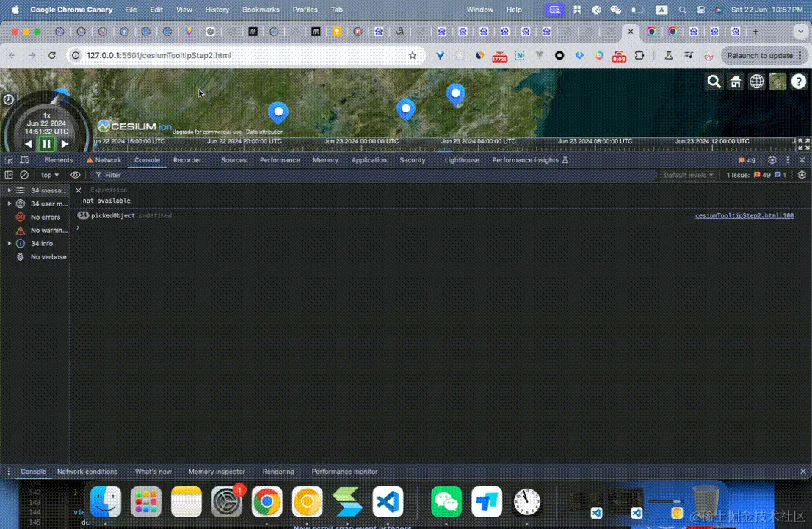Click timeline at Jun 23 2024 00:00:00 UTC
The height and width of the screenshot is (529, 812).
click(361, 142)
